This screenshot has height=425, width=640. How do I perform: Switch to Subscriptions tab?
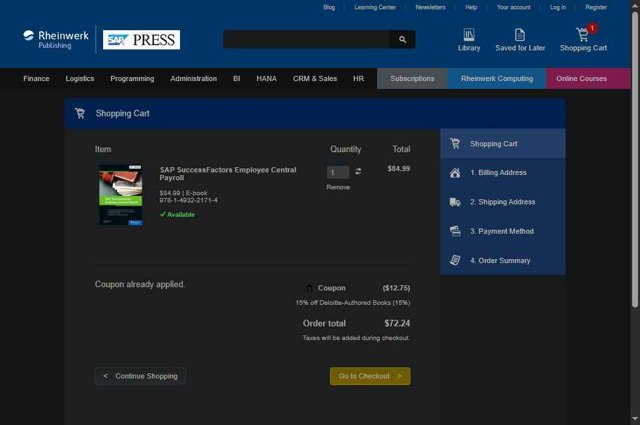point(412,78)
